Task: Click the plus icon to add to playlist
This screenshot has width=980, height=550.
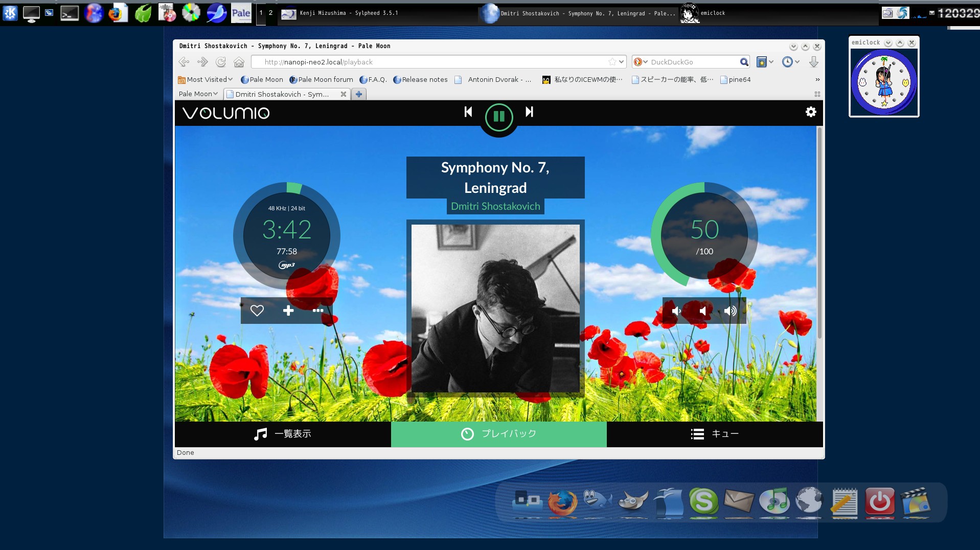Action: pyautogui.click(x=288, y=311)
